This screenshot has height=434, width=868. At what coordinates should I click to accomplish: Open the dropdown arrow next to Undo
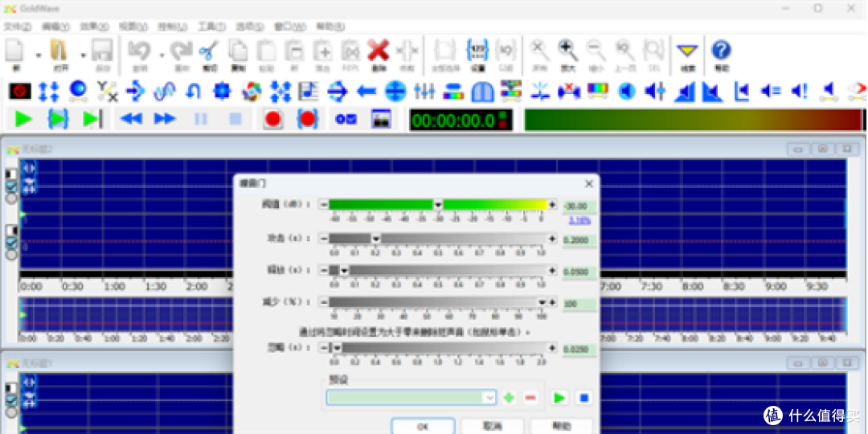[x=162, y=55]
